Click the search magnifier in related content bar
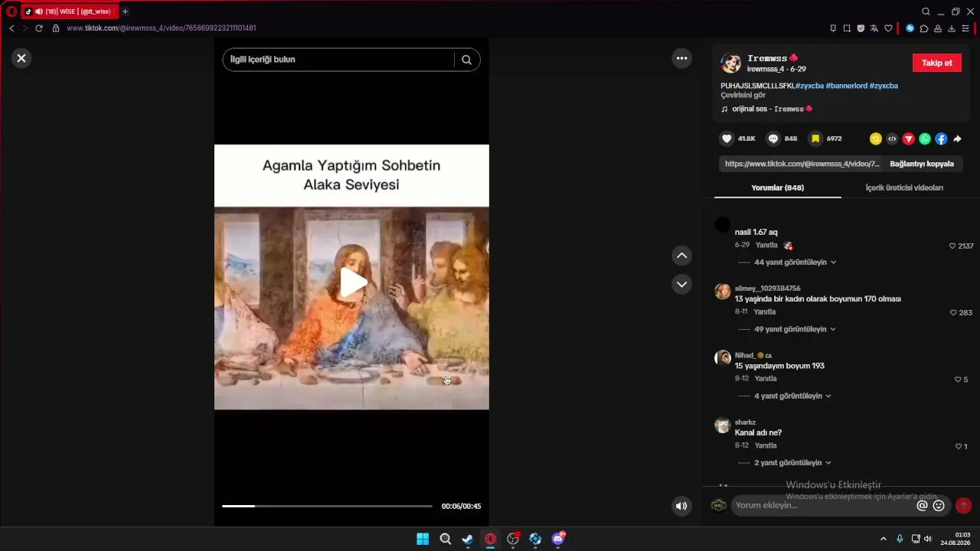The height and width of the screenshot is (551, 980). 466,60
